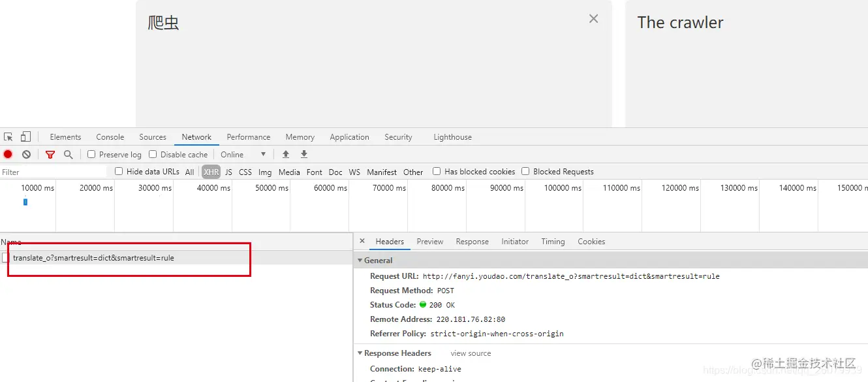Close the request details panel

tap(362, 241)
